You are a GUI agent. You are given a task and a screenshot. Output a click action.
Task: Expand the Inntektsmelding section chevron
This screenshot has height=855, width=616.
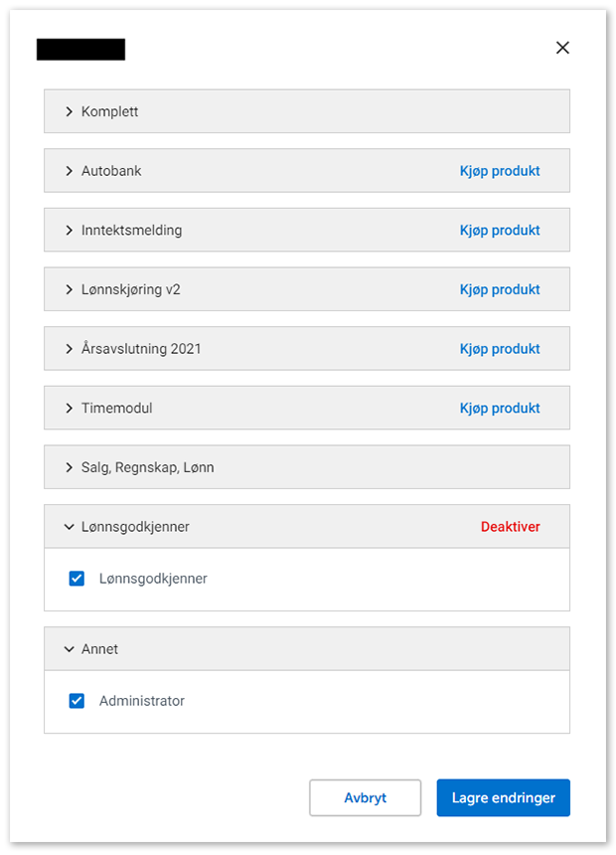click(70, 231)
